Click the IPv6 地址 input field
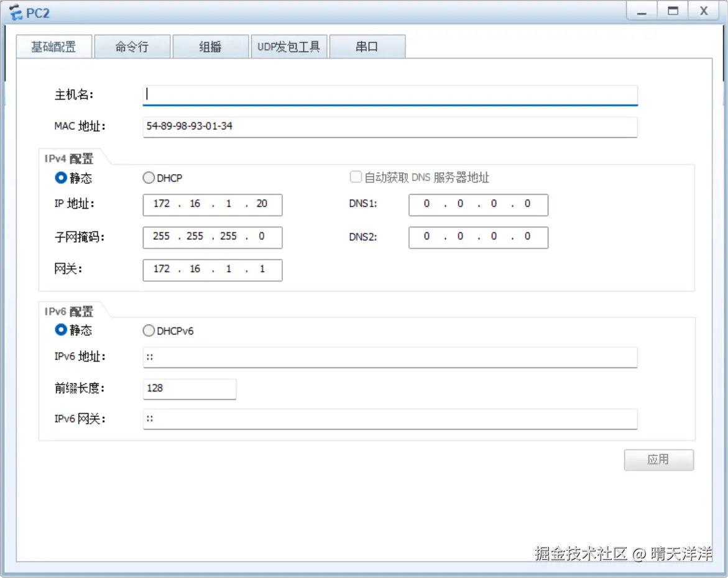Image resolution: width=728 pixels, height=578 pixels. (x=390, y=357)
